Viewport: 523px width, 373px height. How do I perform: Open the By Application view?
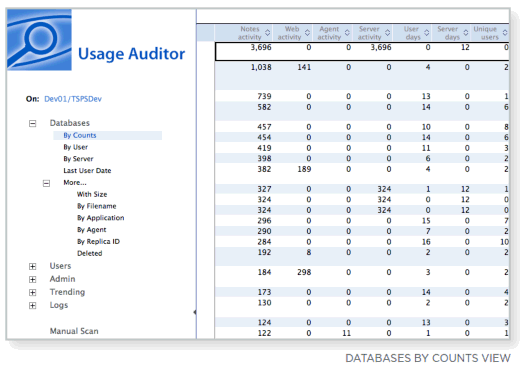pyautogui.click(x=101, y=218)
